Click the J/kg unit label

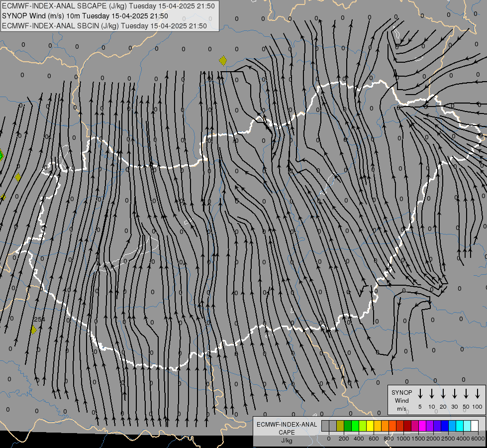coord(287,441)
